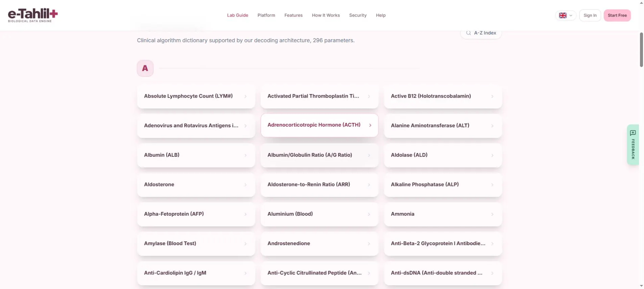Open Aldolase (ALD) entry
The height and width of the screenshot is (289, 644).
point(443,155)
